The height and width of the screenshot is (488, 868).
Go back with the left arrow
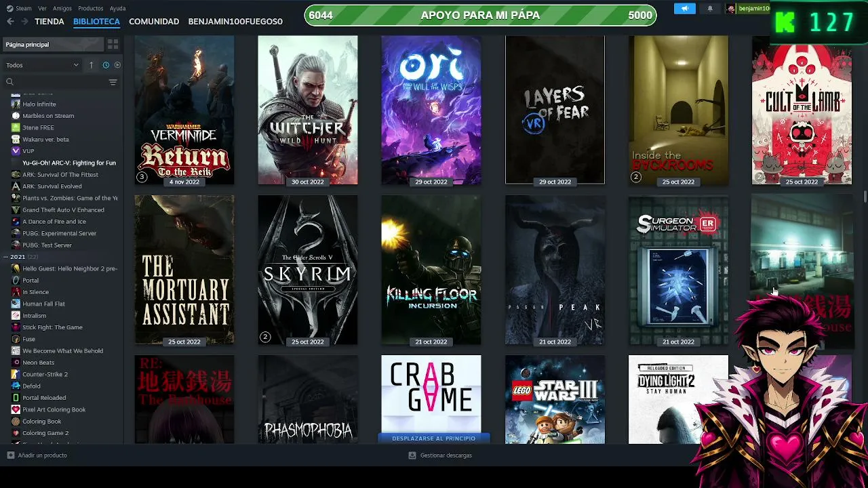coord(10,22)
